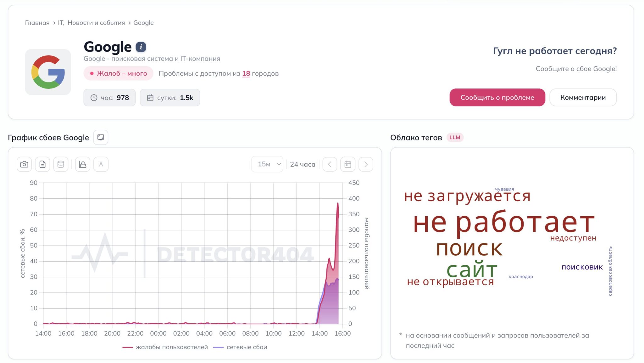Click the hourly reports counter час: 978
Screen dimensions: 644x363
pyautogui.click(x=109, y=98)
